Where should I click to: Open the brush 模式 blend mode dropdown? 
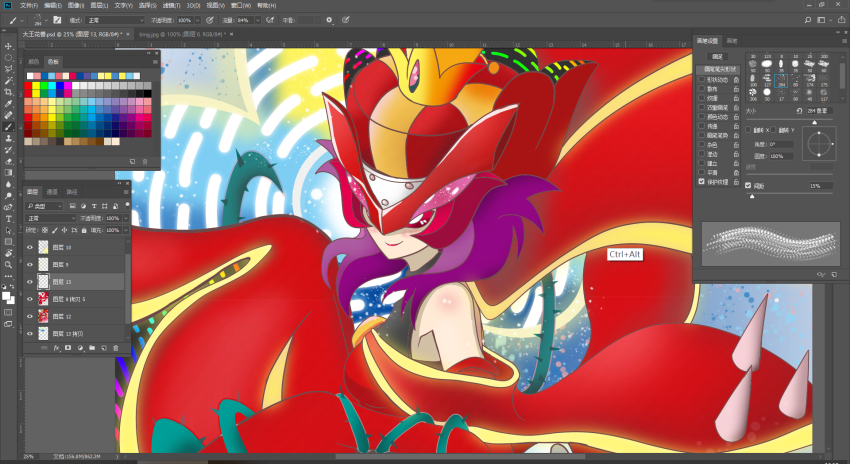(x=115, y=20)
